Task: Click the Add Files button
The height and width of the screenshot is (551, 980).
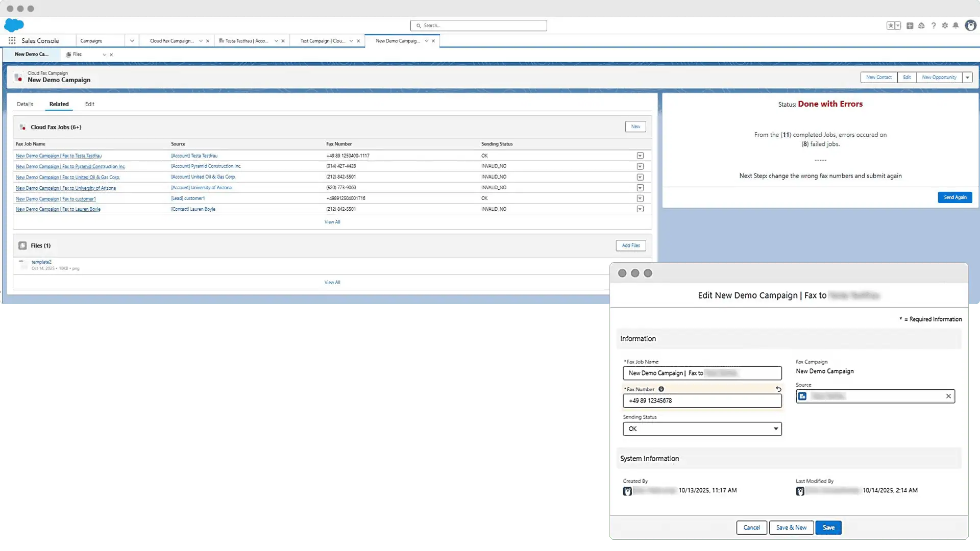Action: [631, 245]
